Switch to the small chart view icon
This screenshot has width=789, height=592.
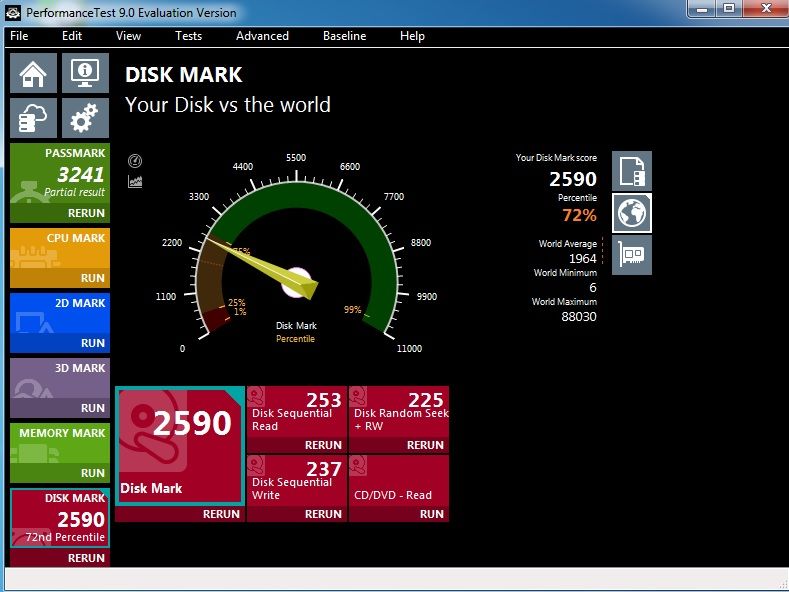pos(135,181)
